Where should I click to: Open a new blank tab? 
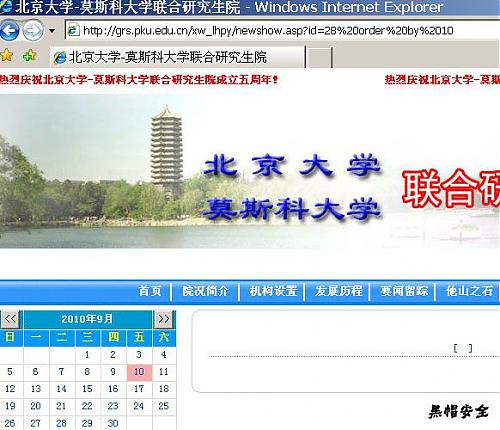click(319, 58)
